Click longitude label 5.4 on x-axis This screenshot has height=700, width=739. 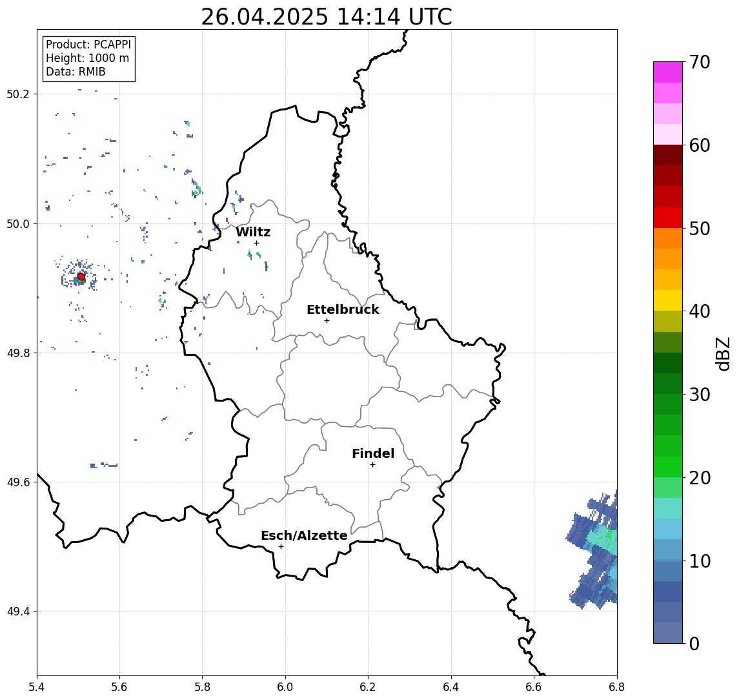(37, 687)
